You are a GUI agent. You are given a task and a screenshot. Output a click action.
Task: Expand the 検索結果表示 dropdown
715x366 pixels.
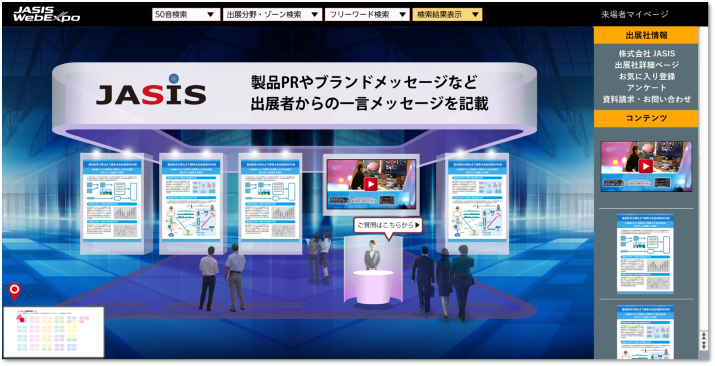pos(447,15)
